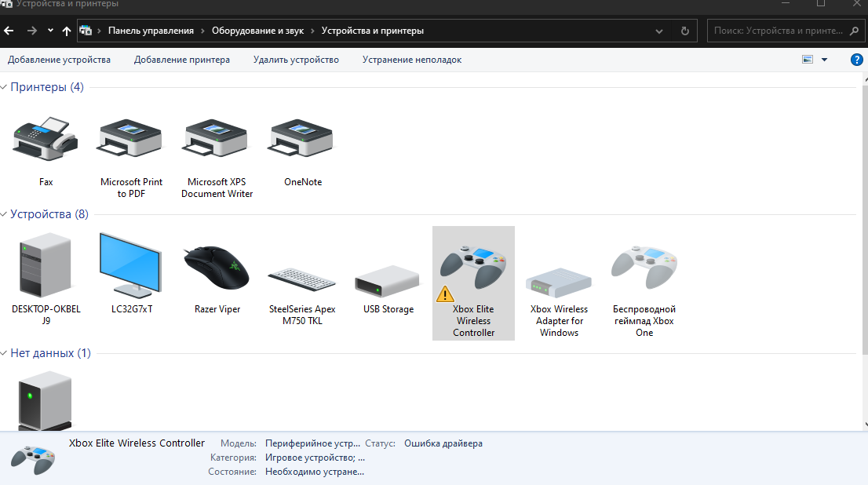Expand the chevron after Панель управления
This screenshot has width=868, height=485.
tap(202, 31)
